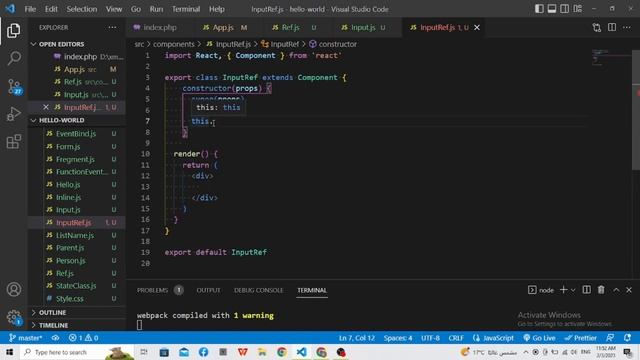Synchronize changes icon in status bar
The height and width of the screenshot is (360, 640).
tap(55, 338)
